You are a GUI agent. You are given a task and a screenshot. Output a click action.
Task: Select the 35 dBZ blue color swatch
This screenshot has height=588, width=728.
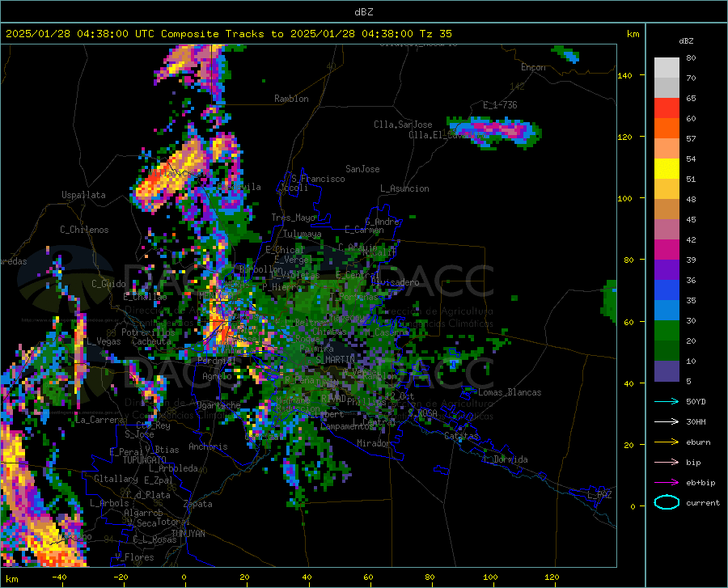(667, 290)
